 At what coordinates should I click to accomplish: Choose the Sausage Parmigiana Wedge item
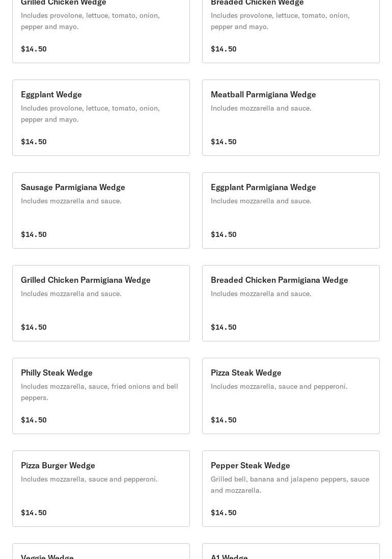[101, 210]
